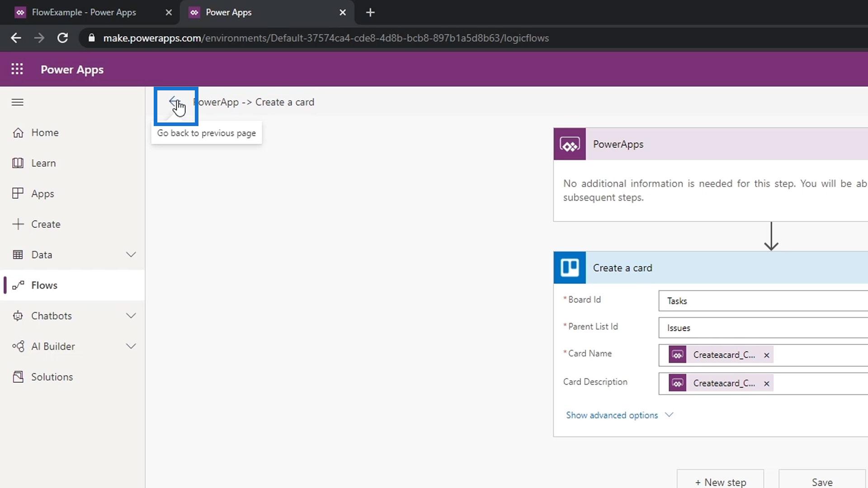Switch to the FlowExample browser tab
The height and width of the screenshot is (488, 868).
click(x=84, y=13)
